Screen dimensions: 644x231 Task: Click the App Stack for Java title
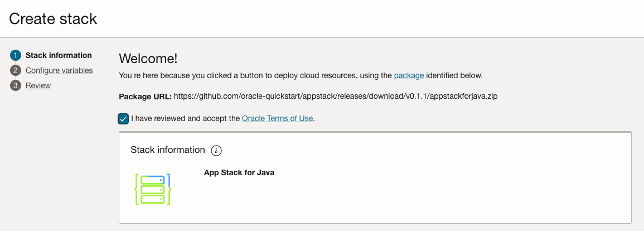pos(239,172)
